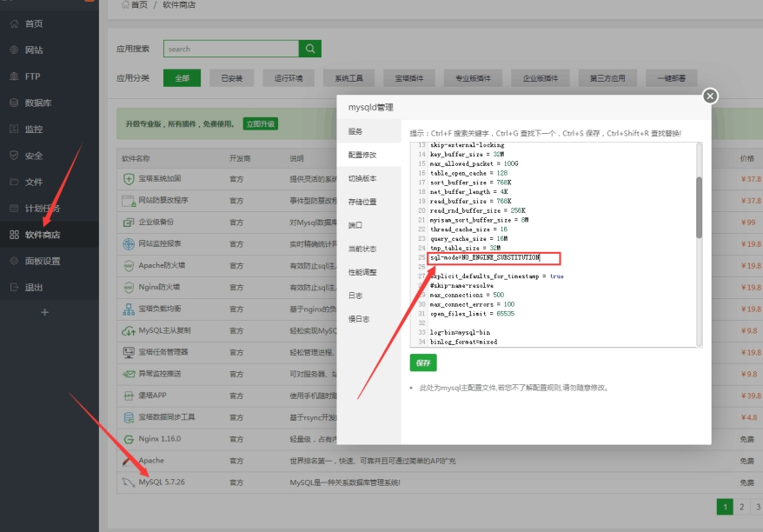This screenshot has width=763, height=532.
Task: Go to 安全 in the sidebar
Action: tap(34, 156)
